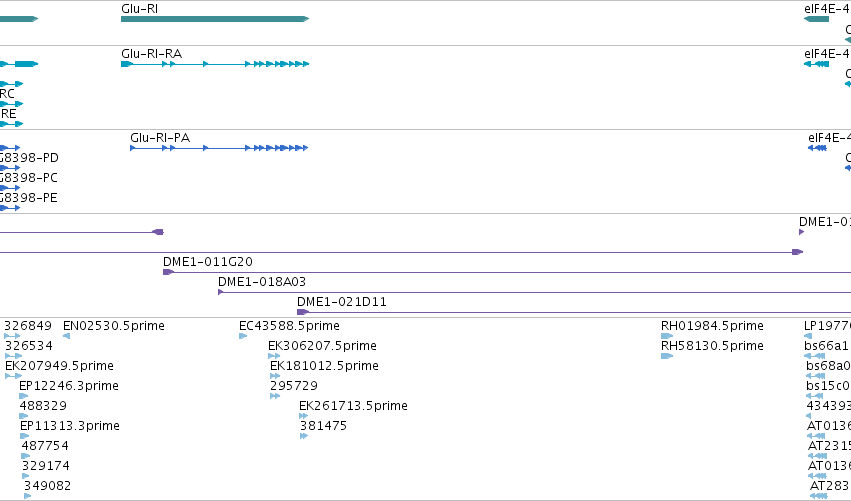Image resolution: width=851 pixels, height=501 pixels.
Task: Click transcript labeled RC at left edge
Action: pos(11,104)
